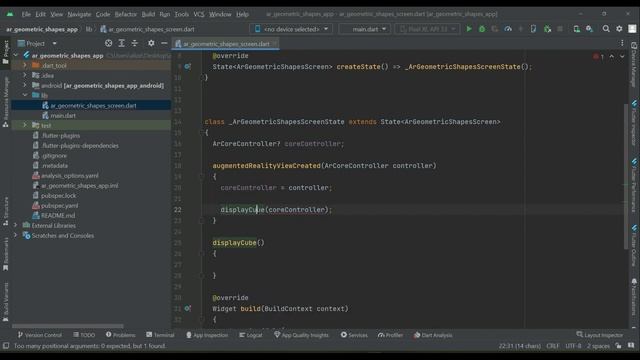Open Resource Manager sidebar tool
640x360 pixels.
pyautogui.click(x=5, y=102)
